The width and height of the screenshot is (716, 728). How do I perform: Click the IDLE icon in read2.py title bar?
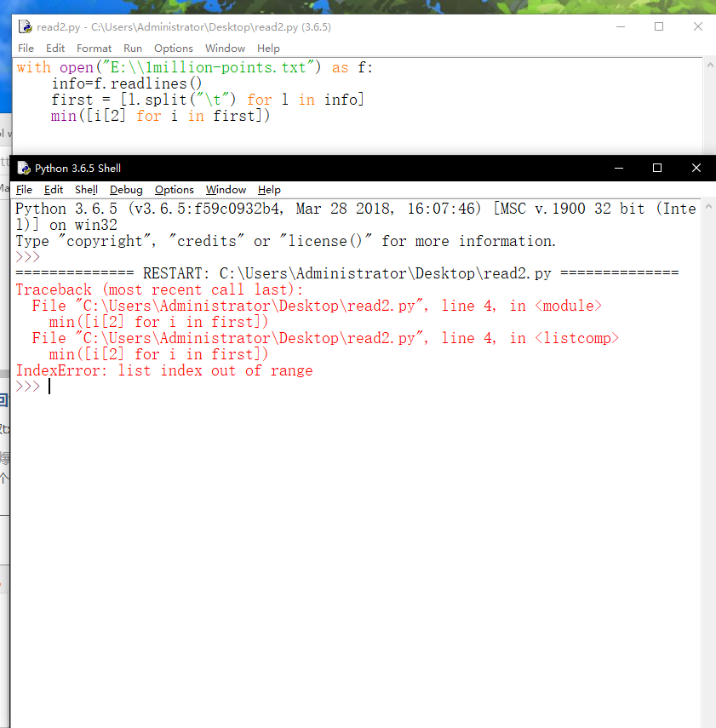25,26
